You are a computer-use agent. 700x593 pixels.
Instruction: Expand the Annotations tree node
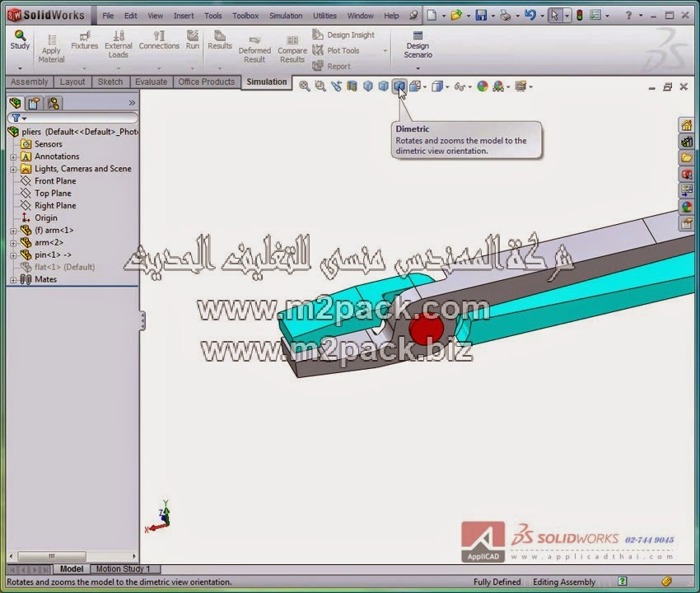coord(13,156)
